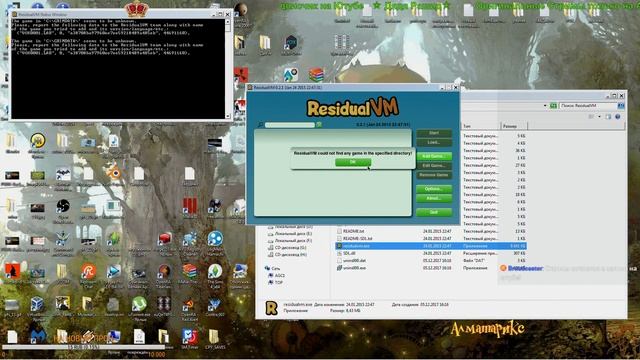
Task: Toggle the Explorer preview pane icon
Action: coord(608,117)
